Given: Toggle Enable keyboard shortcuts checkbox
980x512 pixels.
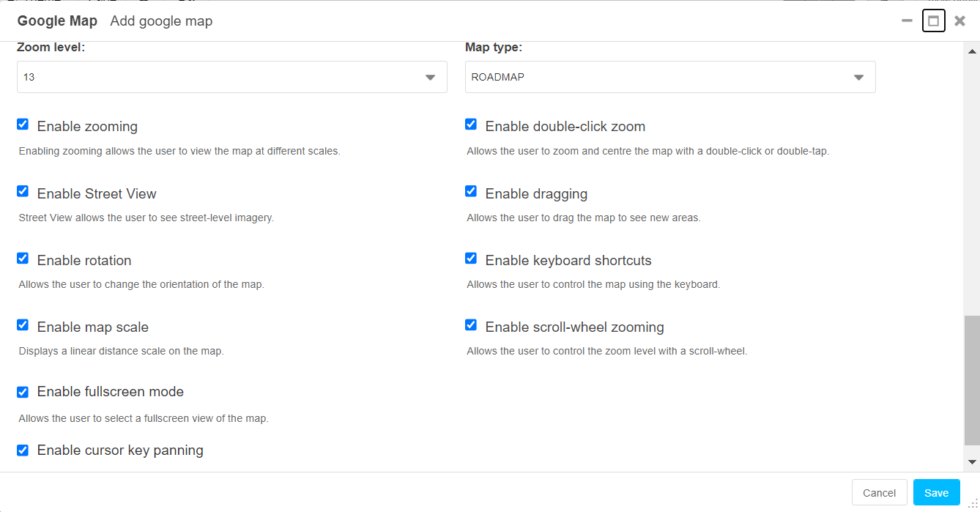Looking at the screenshot, I should pos(471,259).
